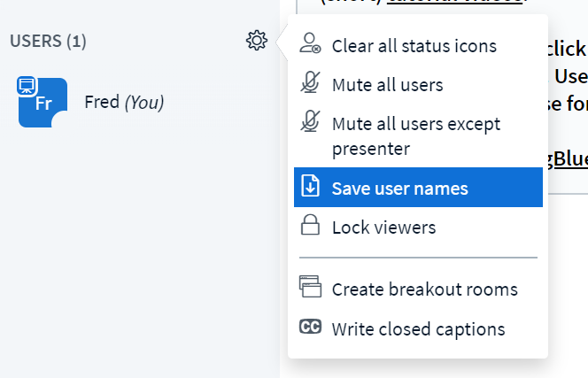Select Write closed captions menu item
588x378 pixels.
(418, 328)
